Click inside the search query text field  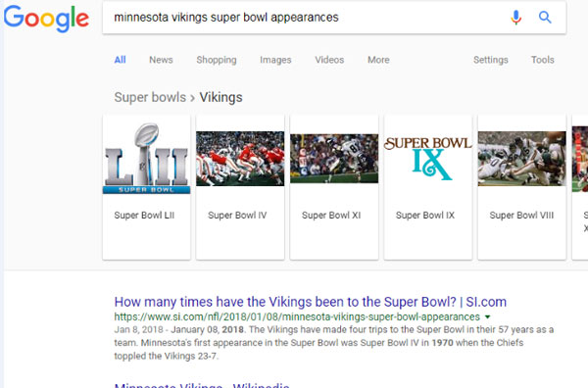308,18
